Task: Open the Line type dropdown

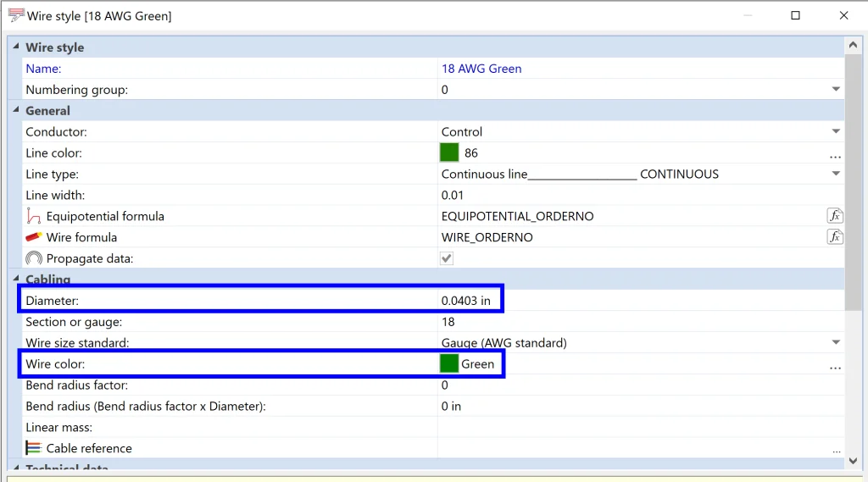Action: tap(836, 175)
